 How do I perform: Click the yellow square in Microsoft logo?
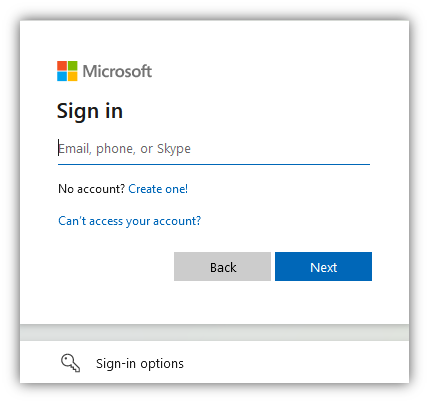(72, 76)
